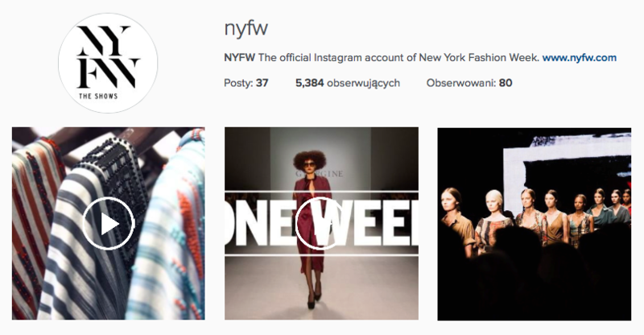
Task: Open the NYFW The Shows profile picture
Action: (108, 63)
